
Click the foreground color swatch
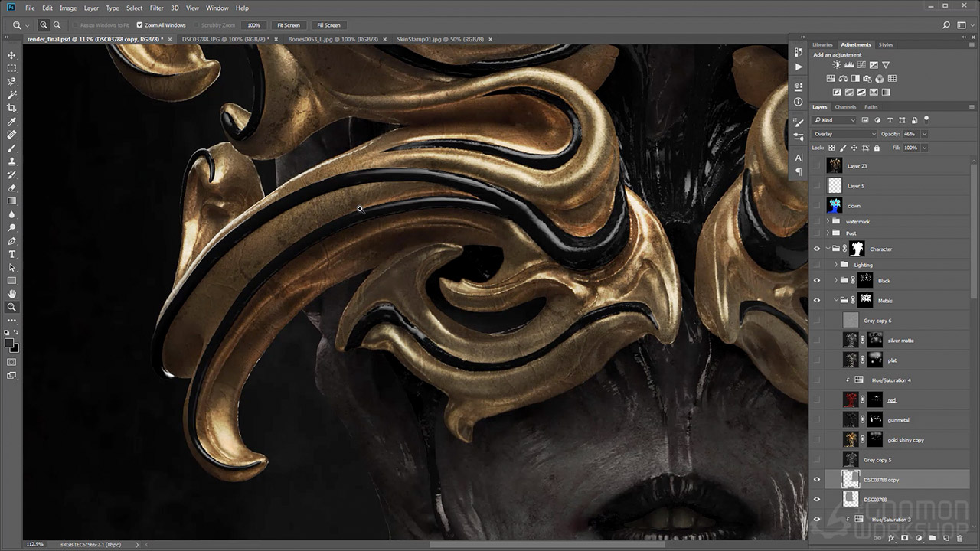pyautogui.click(x=10, y=343)
